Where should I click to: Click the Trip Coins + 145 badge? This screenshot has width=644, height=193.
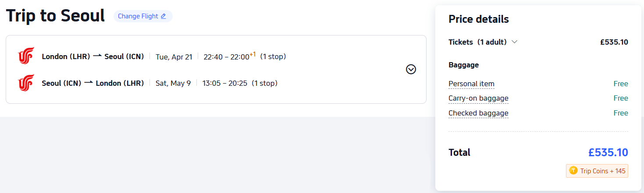[597, 171]
